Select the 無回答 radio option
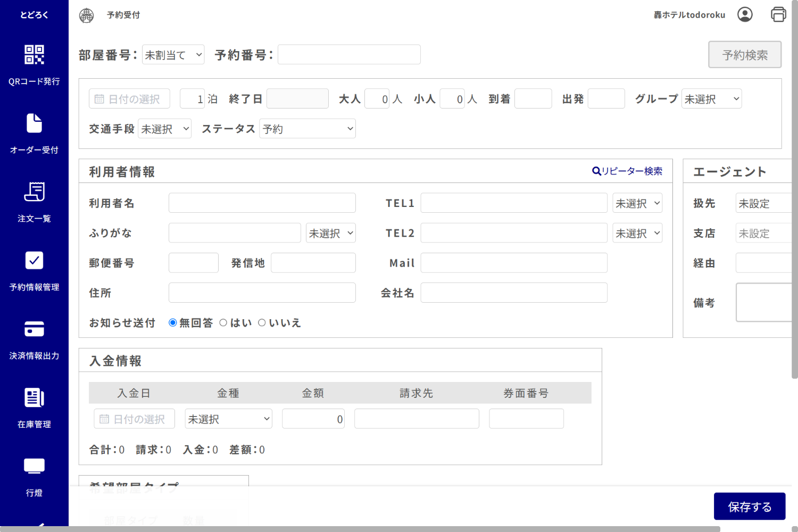Image resolution: width=798 pixels, height=532 pixels. [172, 322]
